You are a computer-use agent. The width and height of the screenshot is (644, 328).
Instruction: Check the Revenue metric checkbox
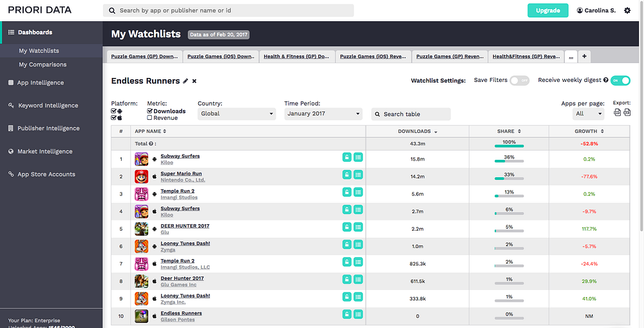pyautogui.click(x=150, y=117)
